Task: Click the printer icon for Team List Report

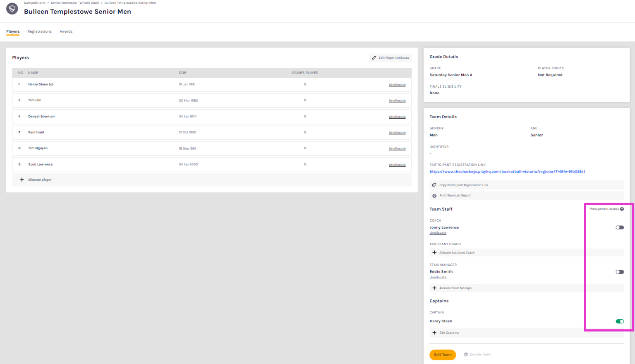Action: pyautogui.click(x=434, y=196)
